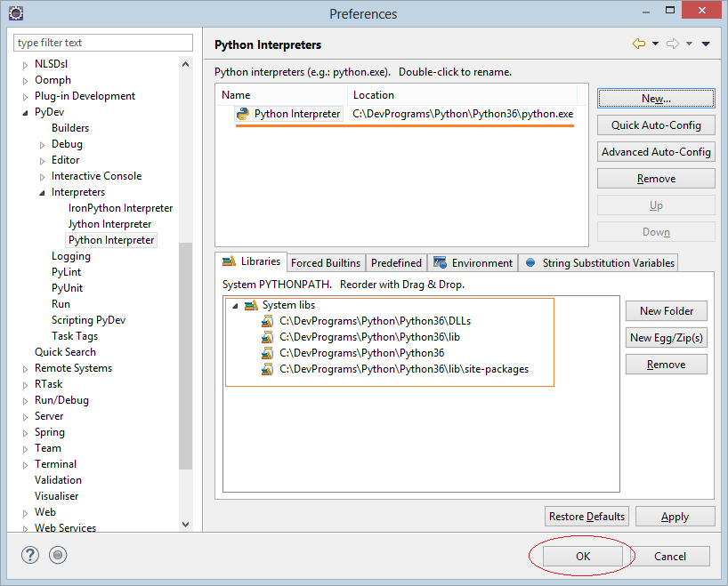The image size is (728, 586).
Task: Confirm with the OK button
Action: click(x=583, y=557)
